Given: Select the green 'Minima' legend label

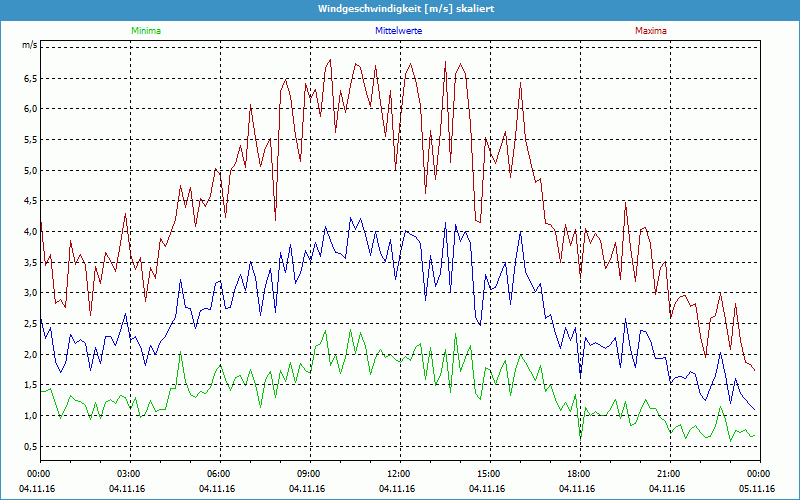Looking at the screenshot, I should 146,31.
